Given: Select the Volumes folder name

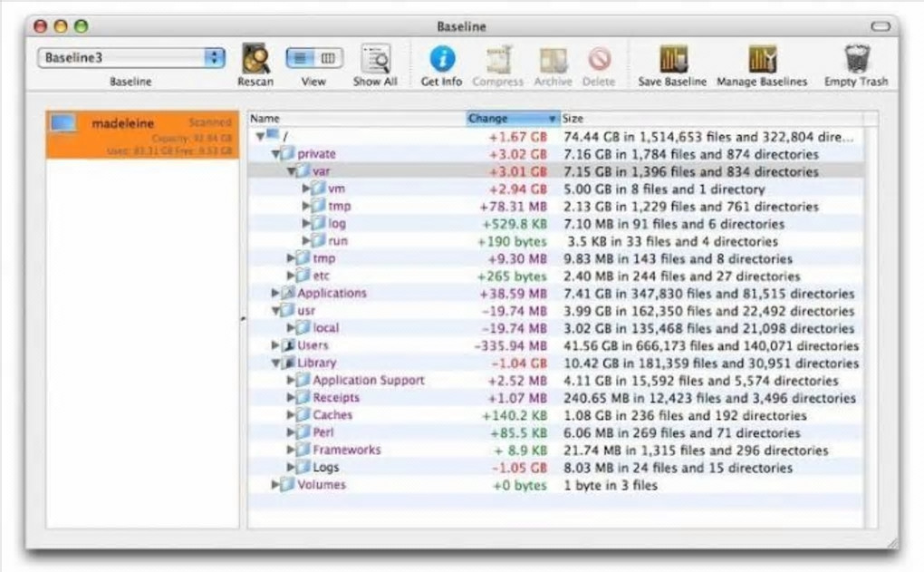Looking at the screenshot, I should point(322,485).
